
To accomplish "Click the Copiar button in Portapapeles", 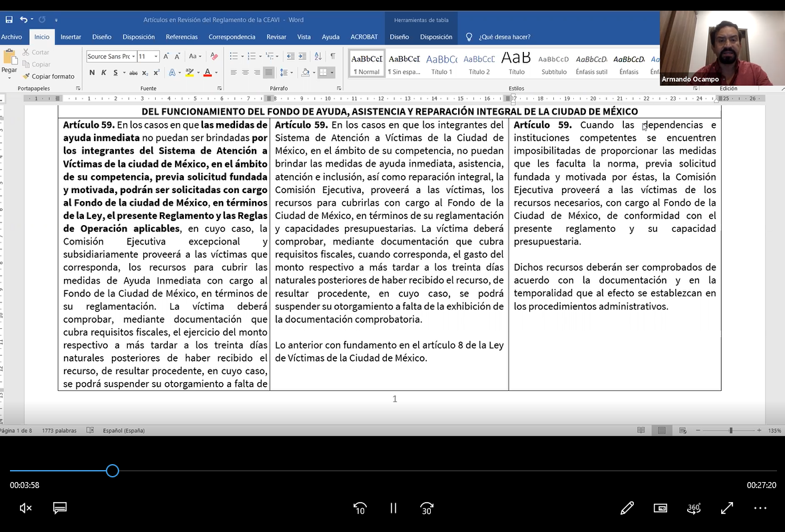I will 36,64.
